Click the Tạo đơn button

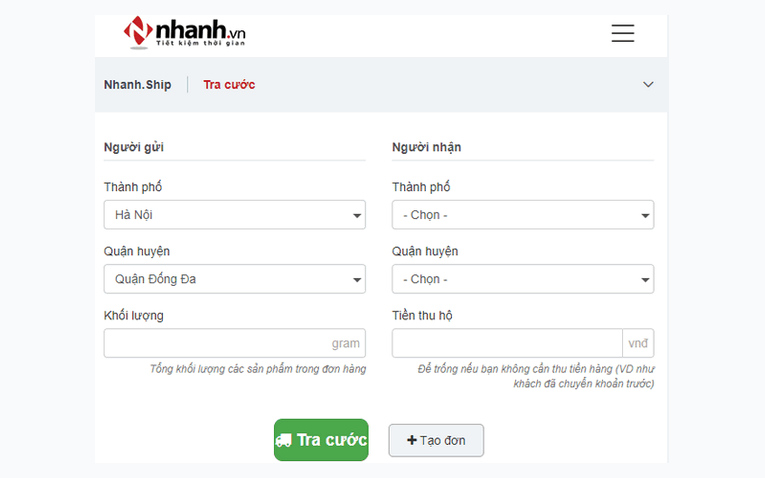(x=436, y=440)
